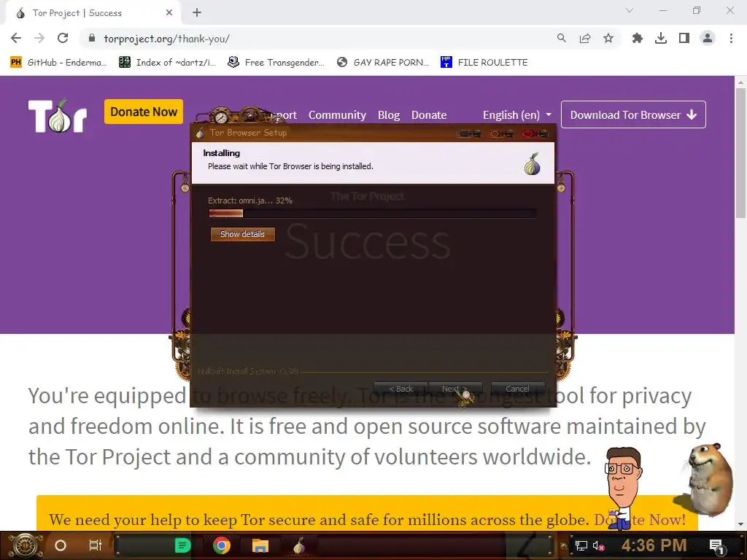Click the Download Tor Browser button

633,114
